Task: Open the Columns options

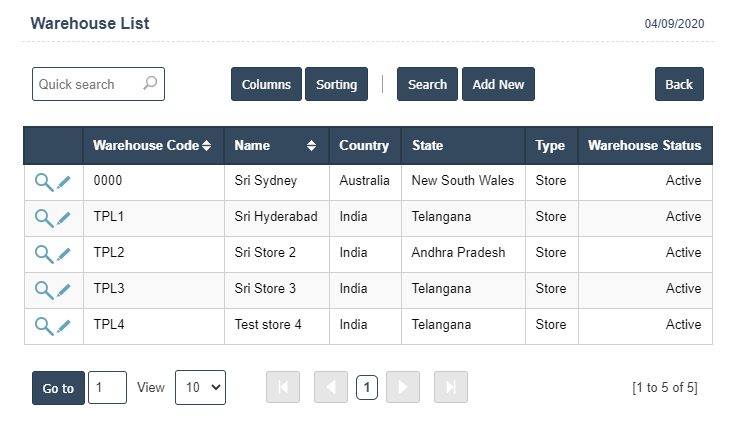Action: (x=266, y=85)
